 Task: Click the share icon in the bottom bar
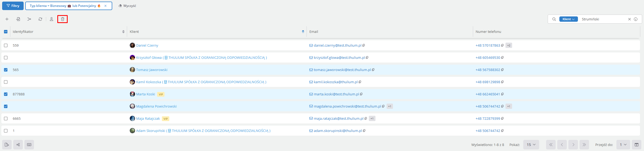[18, 145]
